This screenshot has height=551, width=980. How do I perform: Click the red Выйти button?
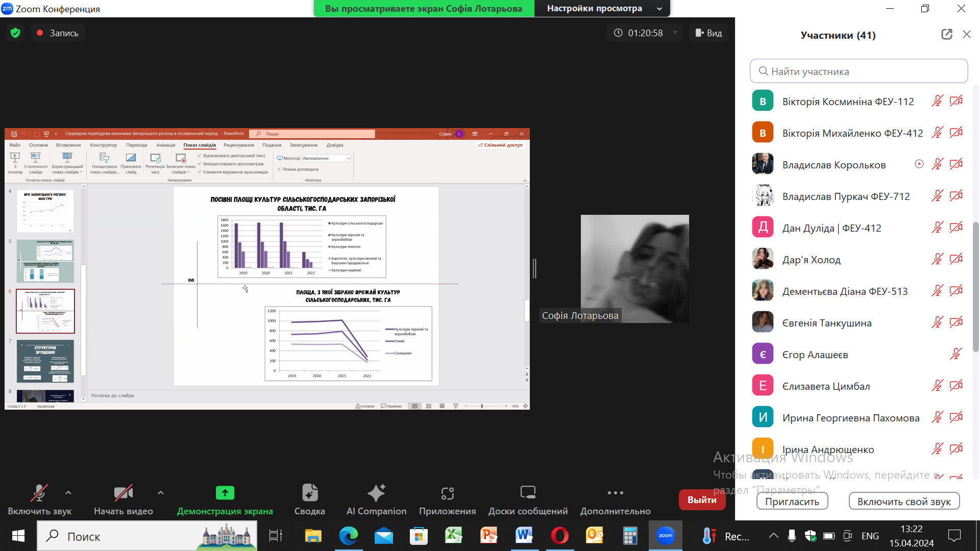click(701, 500)
